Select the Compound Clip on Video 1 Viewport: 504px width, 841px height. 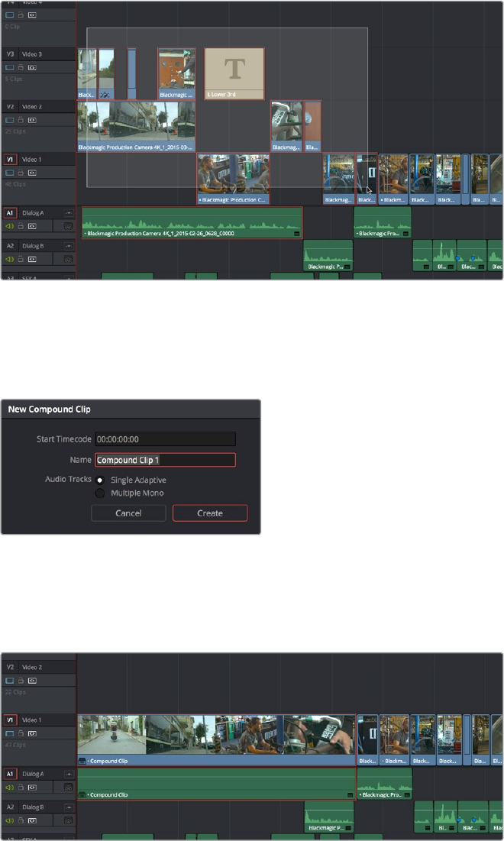pyautogui.click(x=217, y=739)
